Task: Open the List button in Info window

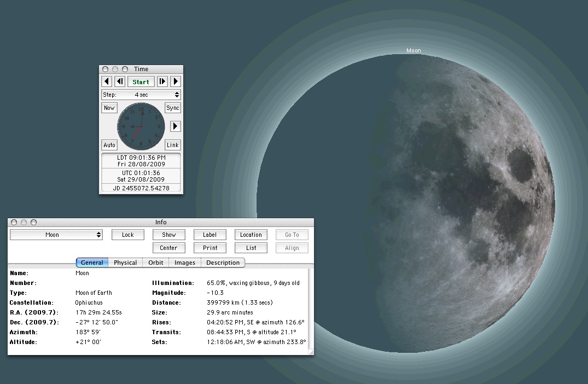Action: tap(251, 248)
